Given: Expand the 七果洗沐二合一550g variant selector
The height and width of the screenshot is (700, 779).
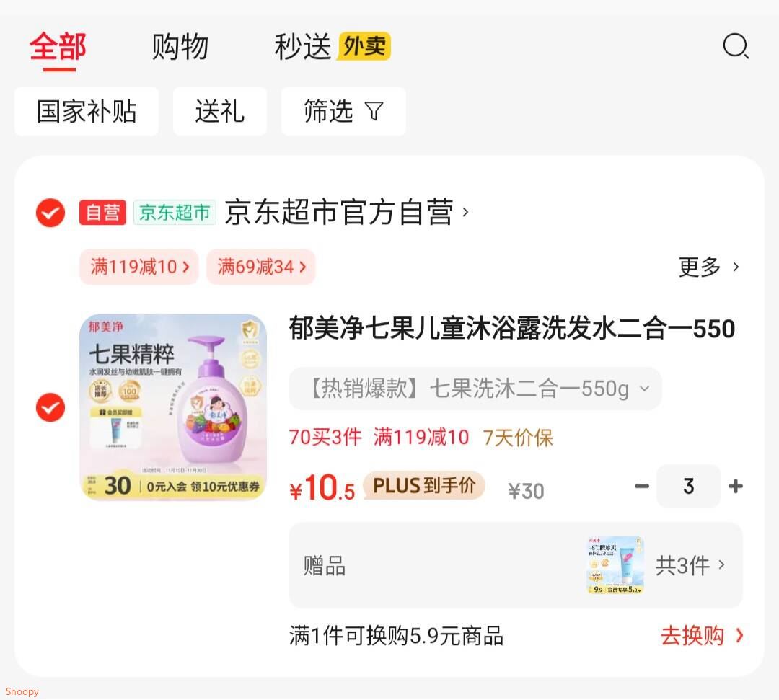Looking at the screenshot, I should 475,389.
